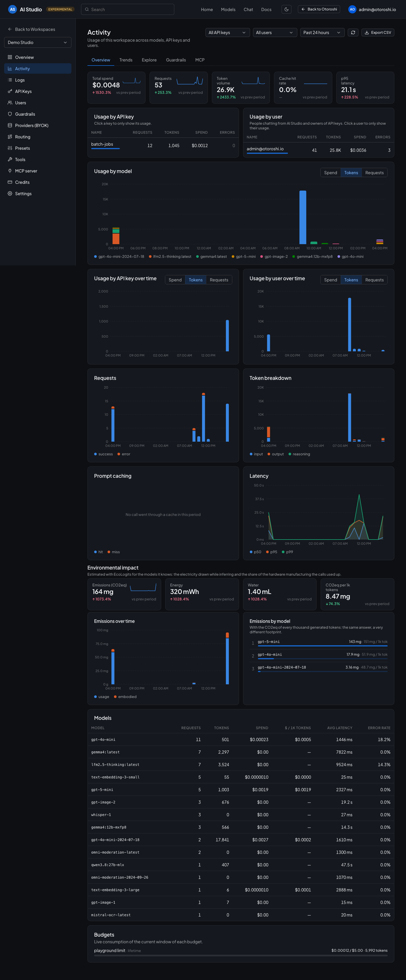
Task: Switch API key over time to Spend
Action: click(175, 280)
